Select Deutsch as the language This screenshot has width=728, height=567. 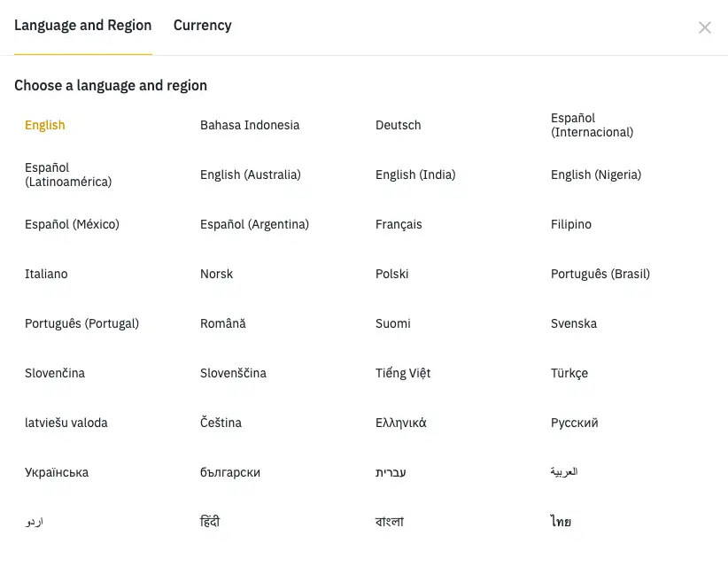coord(399,125)
